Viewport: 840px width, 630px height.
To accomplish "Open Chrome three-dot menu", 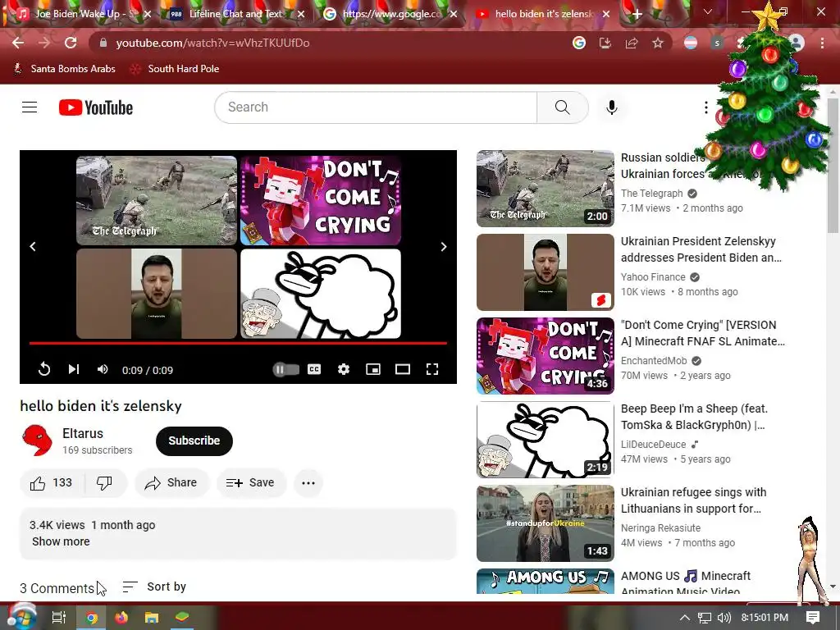I will (x=822, y=43).
